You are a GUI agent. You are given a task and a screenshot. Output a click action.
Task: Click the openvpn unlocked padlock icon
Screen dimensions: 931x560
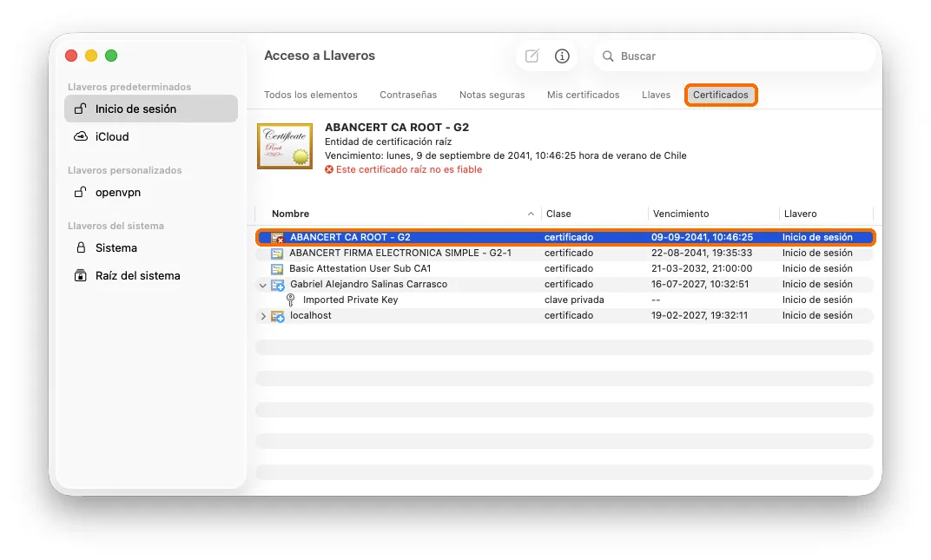click(80, 192)
